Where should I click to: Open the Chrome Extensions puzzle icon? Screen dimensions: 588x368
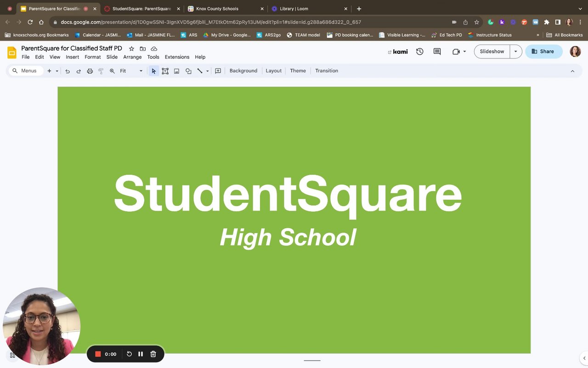click(x=547, y=22)
